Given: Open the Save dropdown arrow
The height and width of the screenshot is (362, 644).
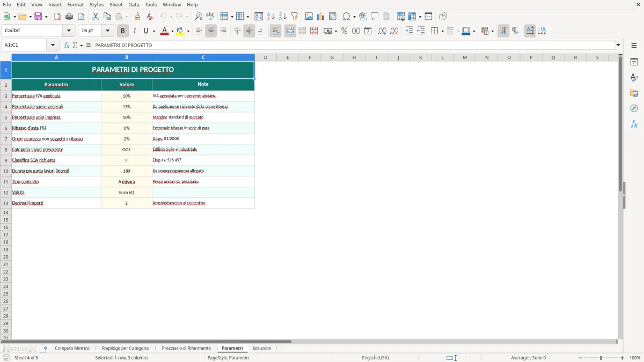Looking at the screenshot, I should tap(46, 17).
